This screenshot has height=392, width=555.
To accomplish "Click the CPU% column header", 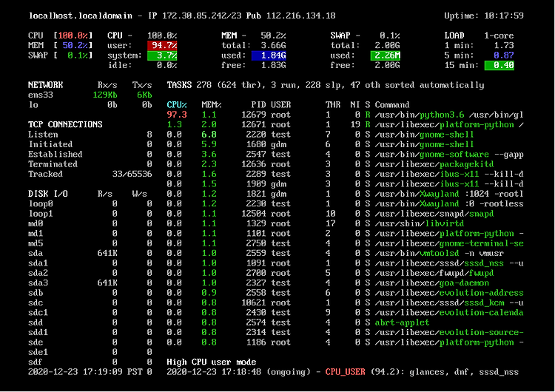I will pyautogui.click(x=177, y=105).
